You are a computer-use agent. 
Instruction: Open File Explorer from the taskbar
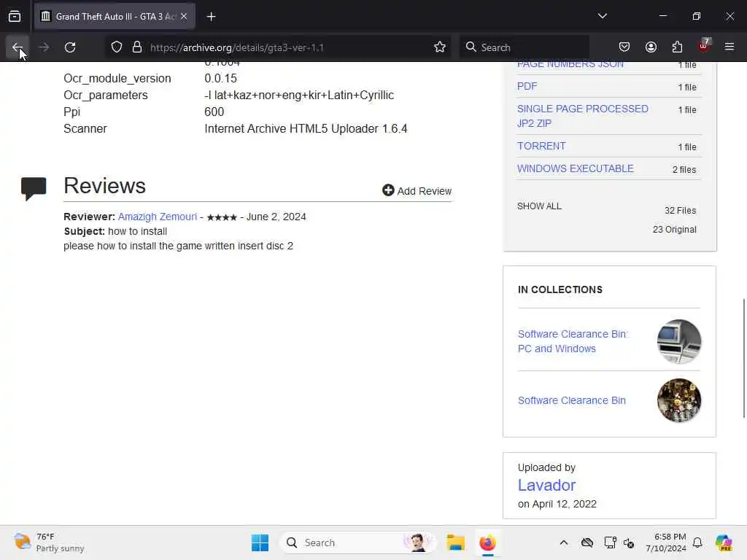point(455,542)
